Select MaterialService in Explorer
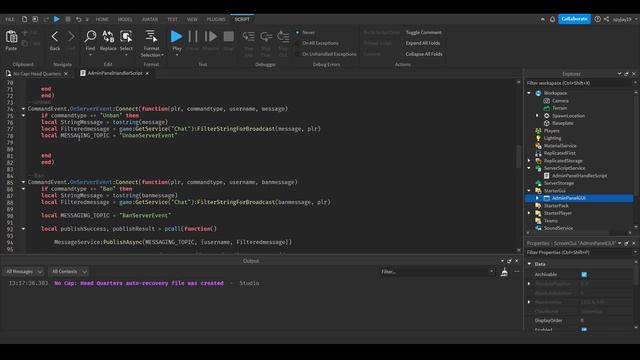640x360 pixels. 560,146
